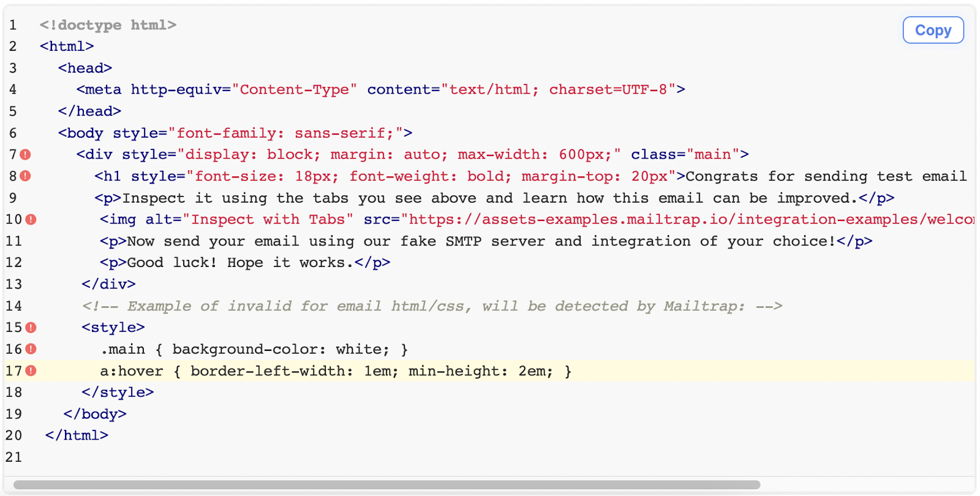Click the closing "</html>" tag
The image size is (980, 496).
tap(77, 435)
